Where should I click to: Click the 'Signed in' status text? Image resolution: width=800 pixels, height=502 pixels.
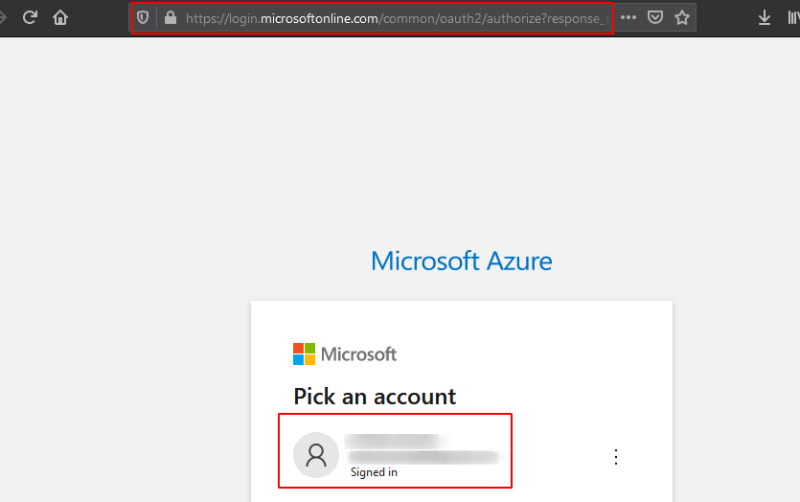pos(374,472)
